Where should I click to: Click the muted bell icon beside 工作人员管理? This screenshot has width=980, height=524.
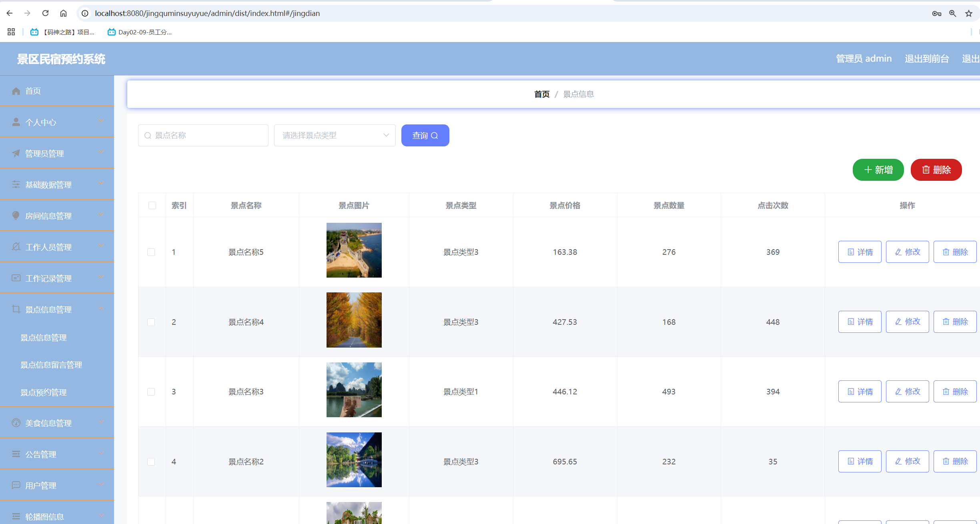tap(16, 247)
